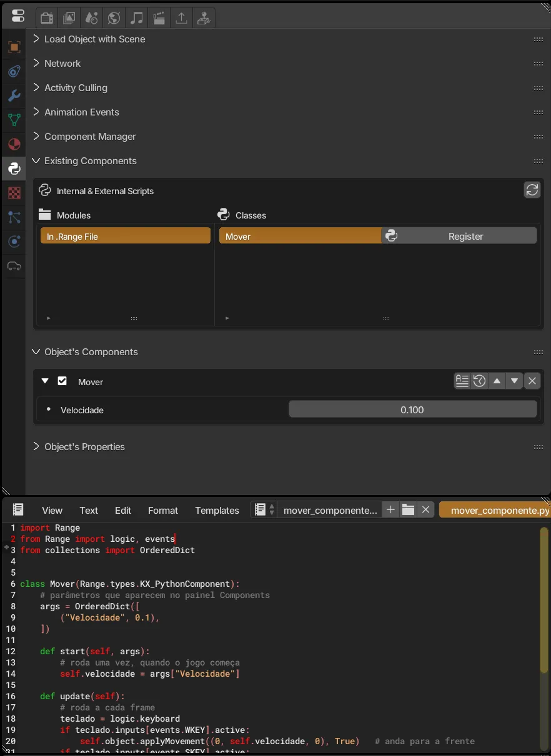551x756 pixels.
Task: Click the text editor vertical scrollbar
Action: (x=544, y=599)
